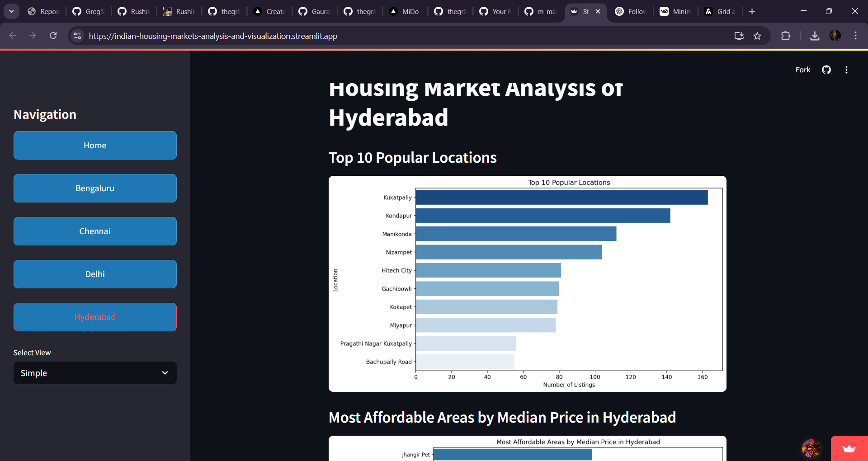Expand the tab search chevron
The height and width of the screenshot is (461, 868).
pos(11,11)
